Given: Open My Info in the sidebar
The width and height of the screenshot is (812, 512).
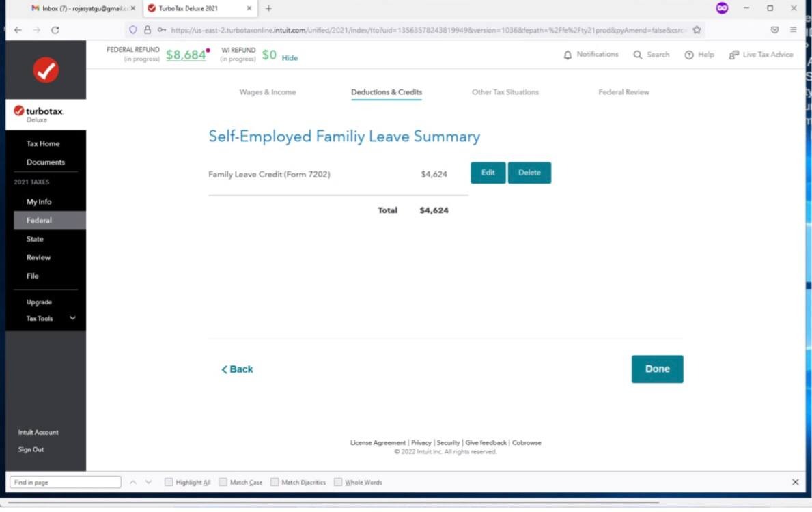Looking at the screenshot, I should tap(39, 202).
